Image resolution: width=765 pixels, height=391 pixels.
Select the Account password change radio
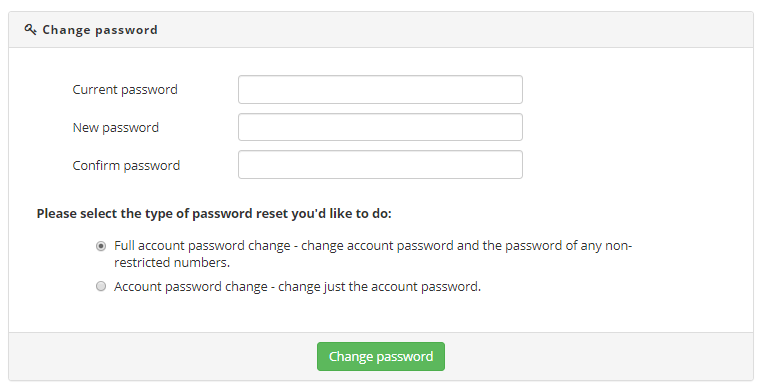(x=101, y=286)
